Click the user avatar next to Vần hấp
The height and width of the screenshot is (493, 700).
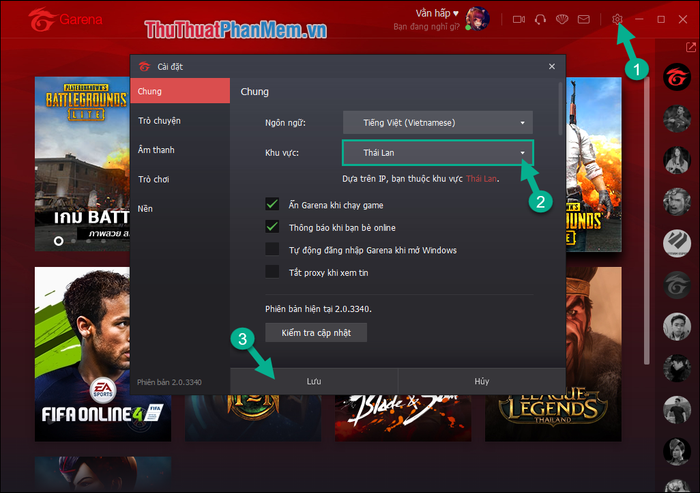click(x=477, y=19)
